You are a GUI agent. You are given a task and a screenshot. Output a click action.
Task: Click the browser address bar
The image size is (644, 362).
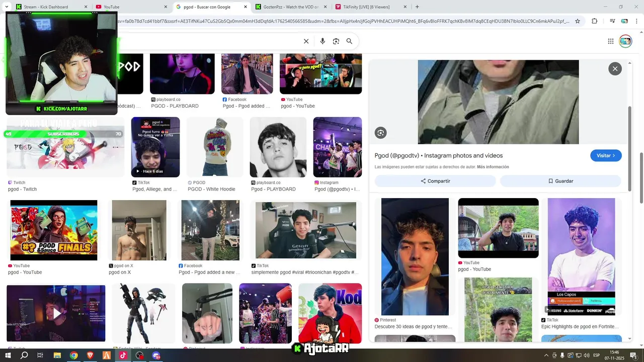(x=342, y=21)
